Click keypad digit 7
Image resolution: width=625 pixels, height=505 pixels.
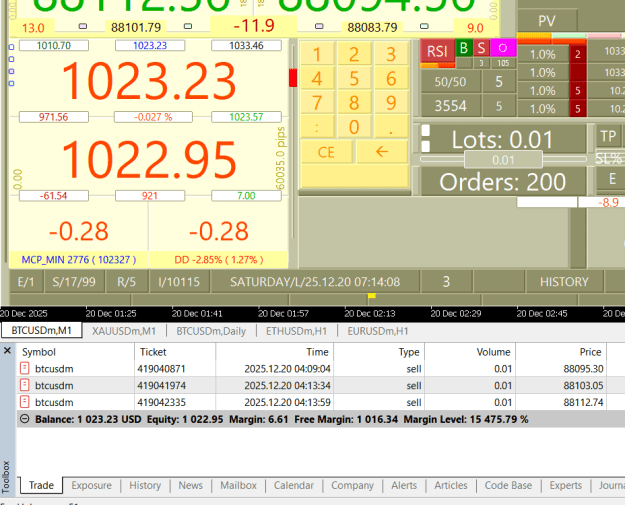click(x=317, y=103)
